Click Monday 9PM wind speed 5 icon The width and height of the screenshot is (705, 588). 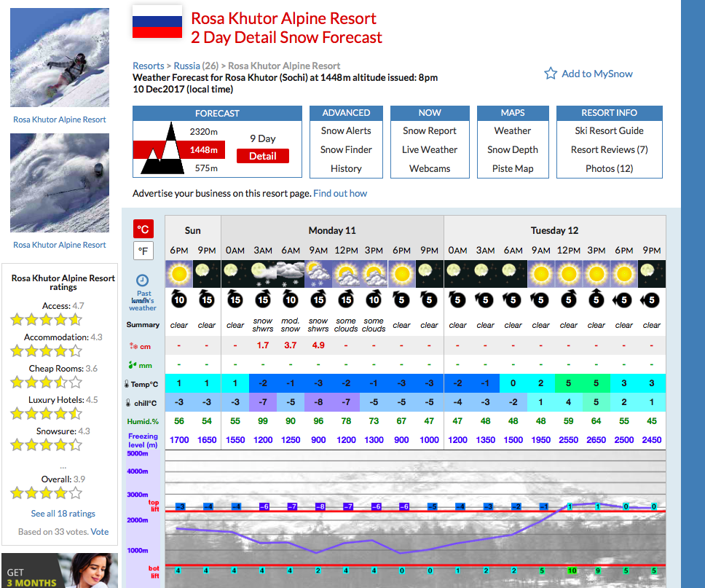(429, 299)
